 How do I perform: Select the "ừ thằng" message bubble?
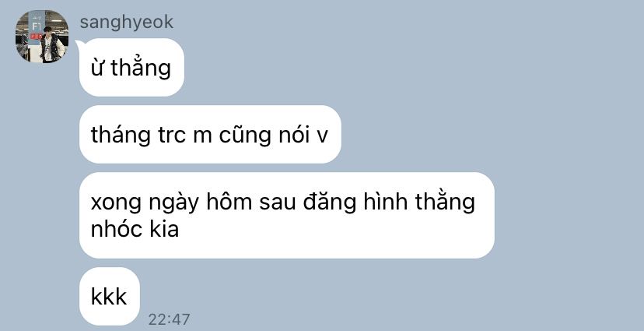coord(131,68)
